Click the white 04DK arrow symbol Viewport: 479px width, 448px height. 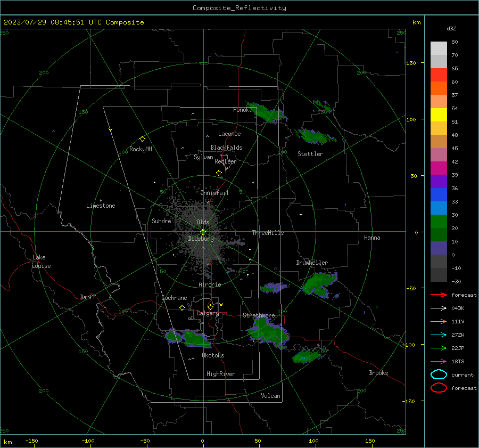pos(439,308)
